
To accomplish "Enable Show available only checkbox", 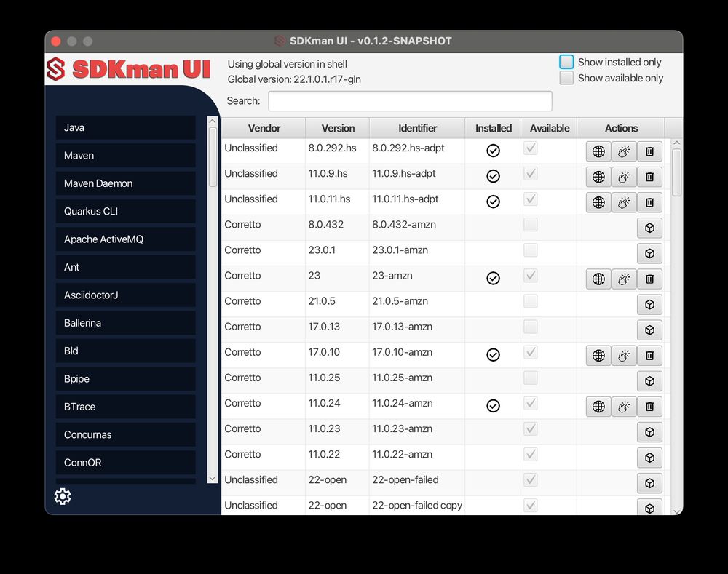I will pos(566,78).
